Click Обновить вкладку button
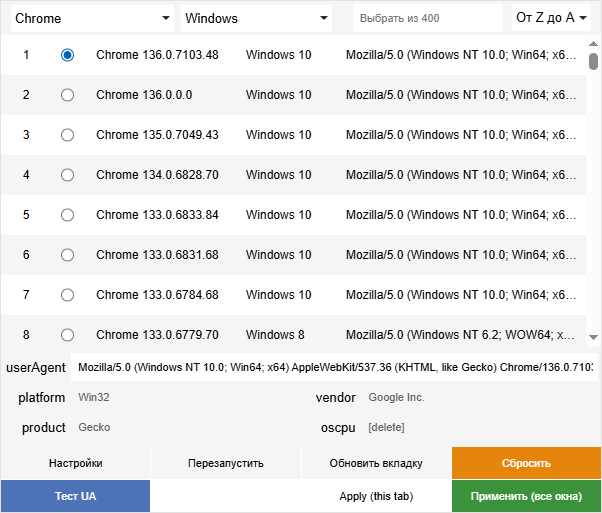 pos(376,463)
